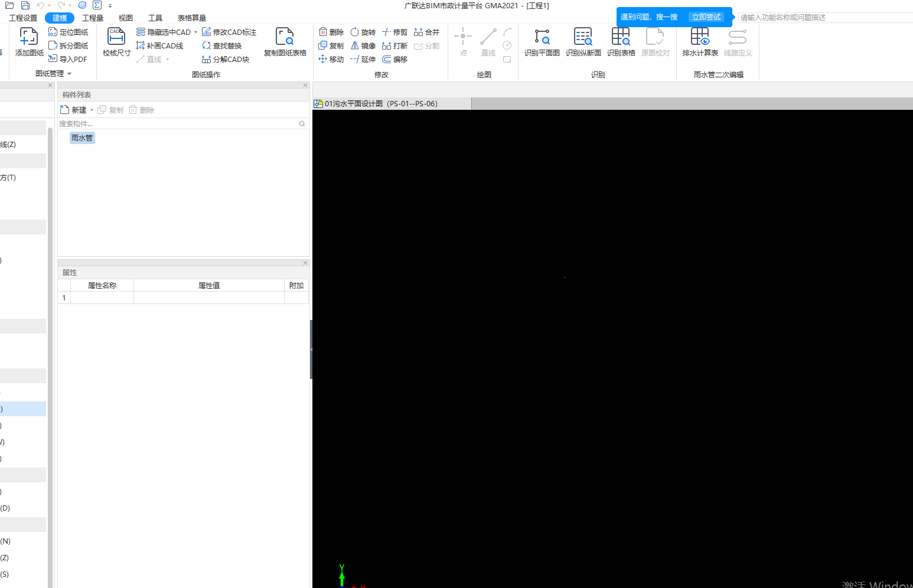Click the 复制 copy tool in 修改 group
Image resolution: width=913 pixels, height=588 pixels.
[331, 45]
